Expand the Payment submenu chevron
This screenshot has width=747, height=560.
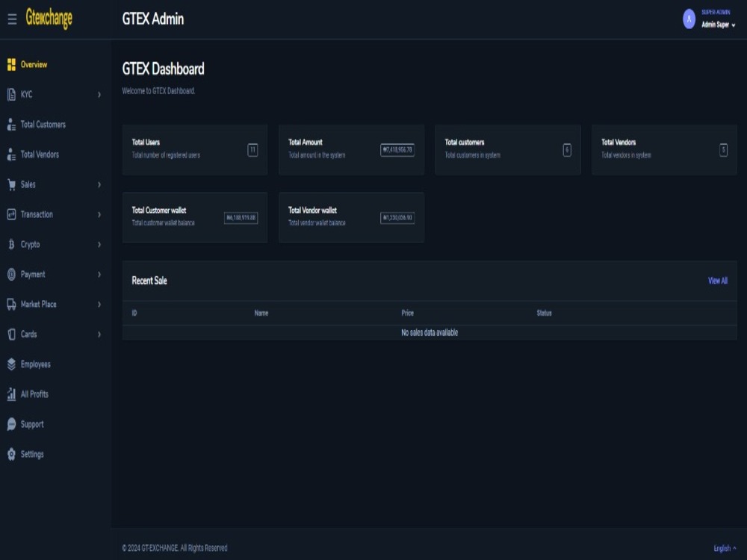(99, 274)
